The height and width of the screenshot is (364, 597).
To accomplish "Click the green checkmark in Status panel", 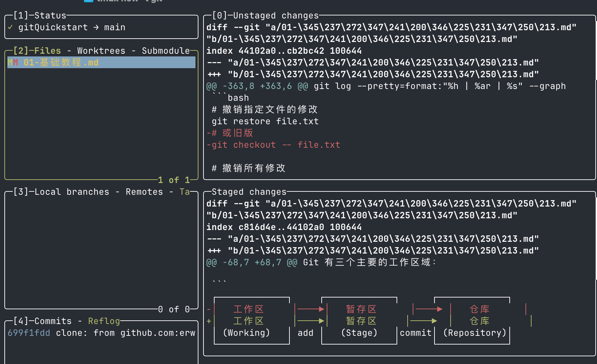I will (x=10, y=27).
